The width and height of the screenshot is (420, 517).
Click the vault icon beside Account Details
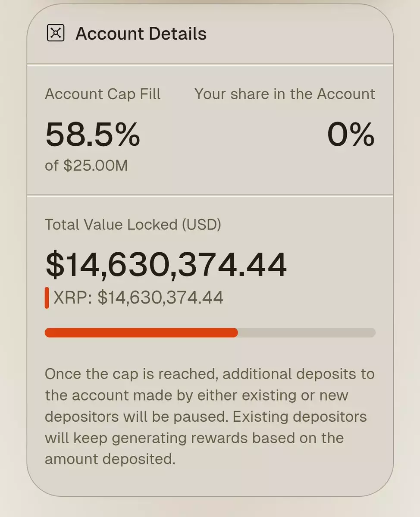click(x=56, y=33)
